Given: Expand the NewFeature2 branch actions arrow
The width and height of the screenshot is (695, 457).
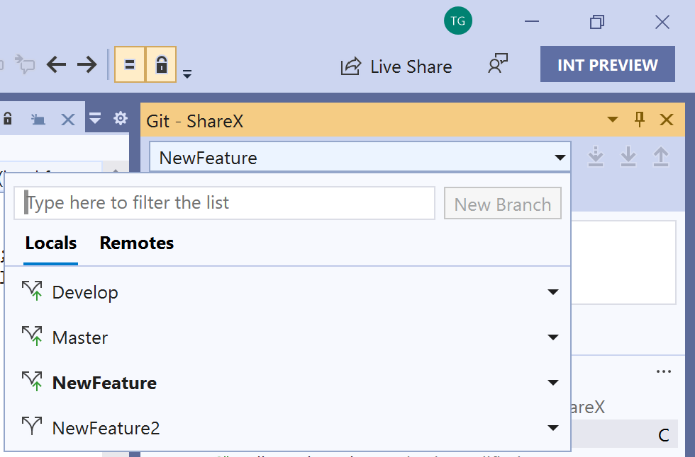Looking at the screenshot, I should coord(553,428).
